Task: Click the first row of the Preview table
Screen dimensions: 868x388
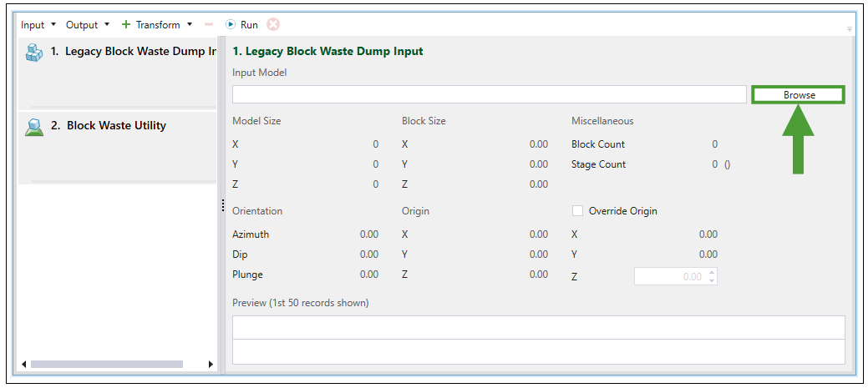Action: click(538, 327)
